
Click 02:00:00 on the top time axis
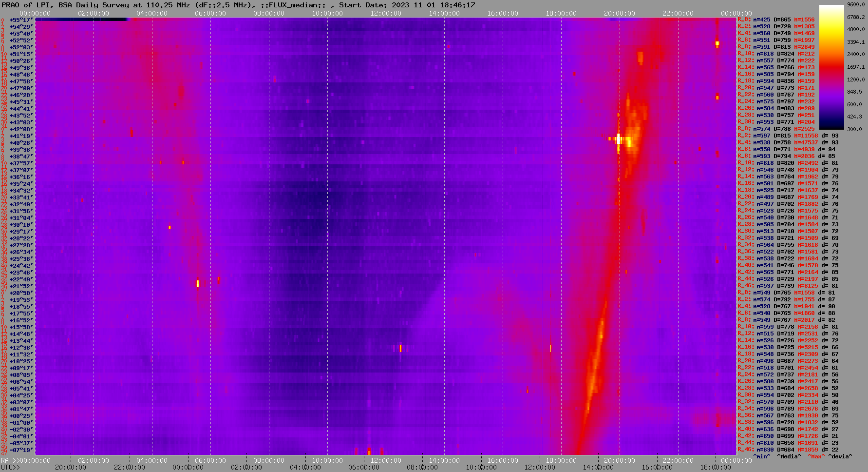94,13
